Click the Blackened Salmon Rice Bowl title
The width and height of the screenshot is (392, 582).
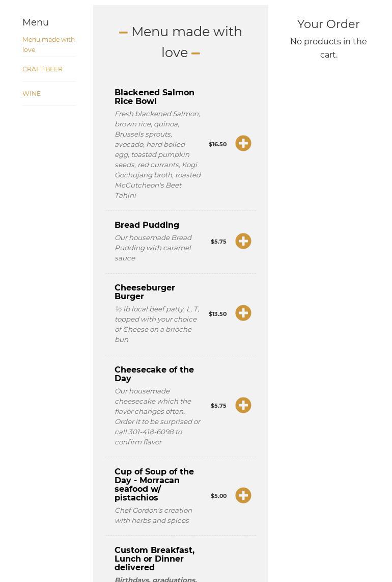coord(154,97)
